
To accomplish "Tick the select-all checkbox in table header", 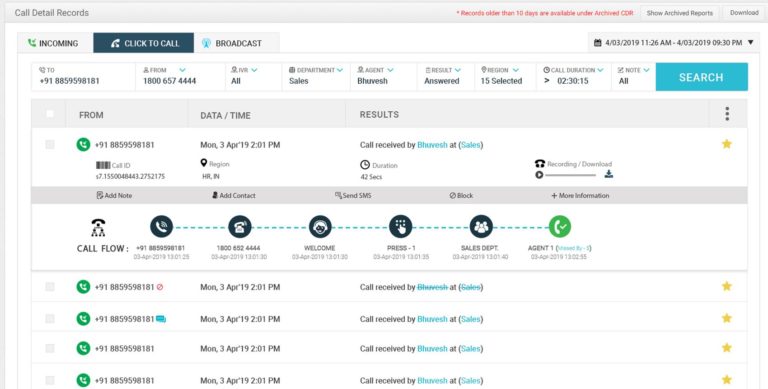I will 49,114.
